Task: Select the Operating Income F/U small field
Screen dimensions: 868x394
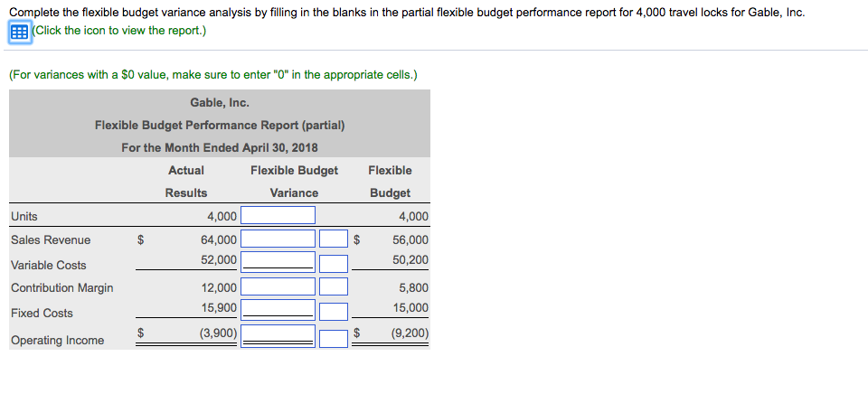Action: [x=334, y=339]
